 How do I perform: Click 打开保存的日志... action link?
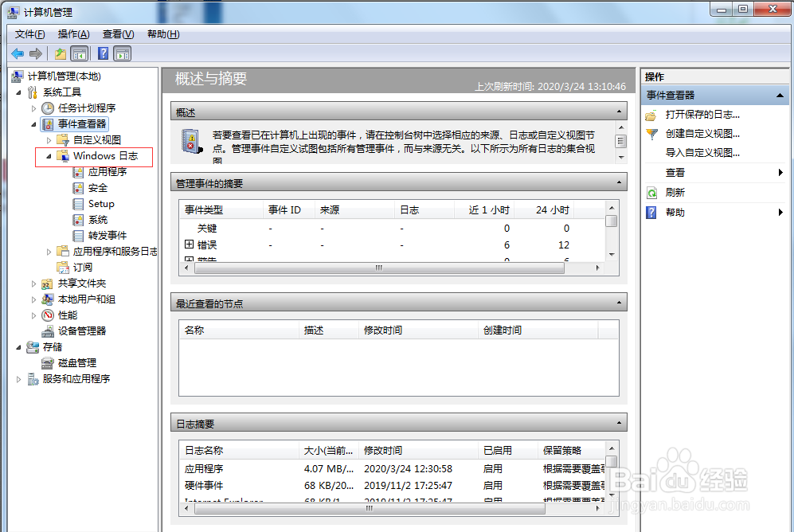702,115
